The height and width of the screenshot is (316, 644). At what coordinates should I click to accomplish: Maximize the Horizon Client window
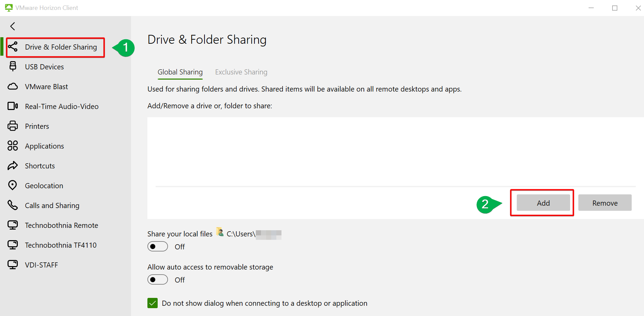(615, 8)
